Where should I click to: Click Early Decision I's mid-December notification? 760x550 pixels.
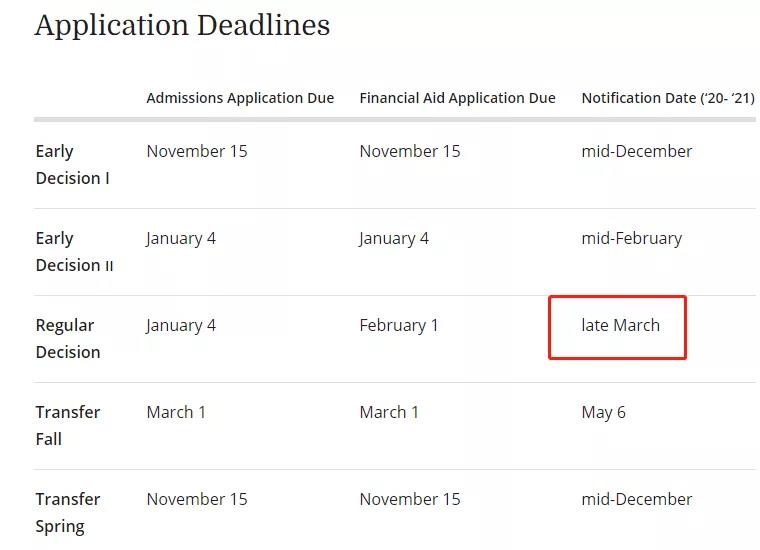[636, 151]
